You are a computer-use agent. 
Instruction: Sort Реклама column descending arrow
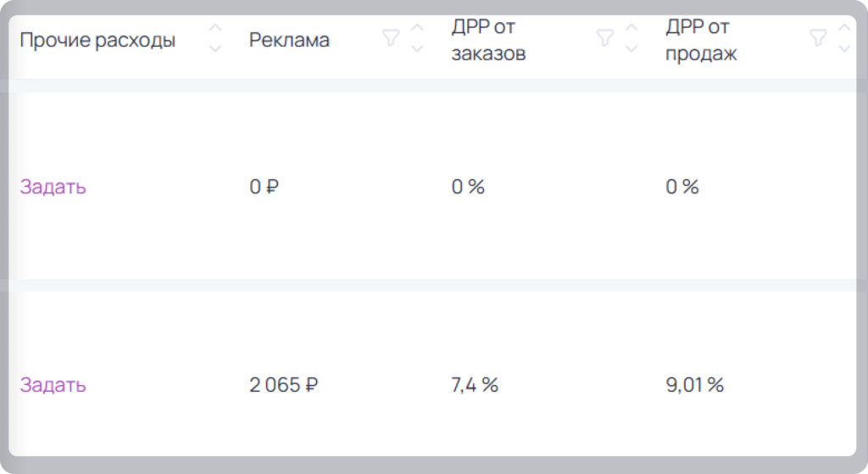tap(417, 48)
